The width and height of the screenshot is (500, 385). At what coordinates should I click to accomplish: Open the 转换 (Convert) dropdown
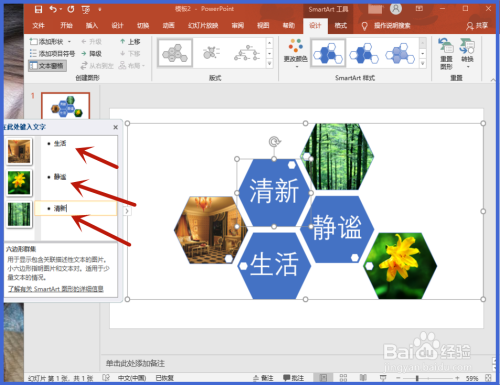(x=467, y=53)
